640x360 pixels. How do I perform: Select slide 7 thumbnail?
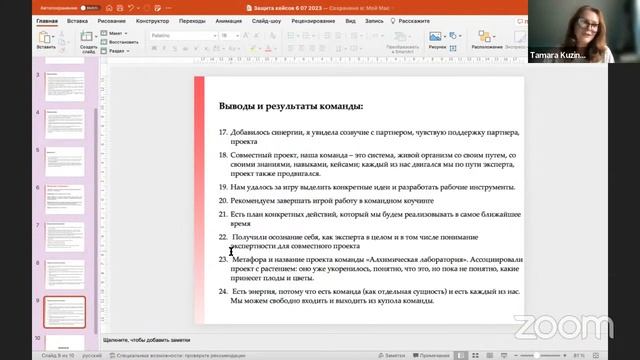[x=64, y=237]
